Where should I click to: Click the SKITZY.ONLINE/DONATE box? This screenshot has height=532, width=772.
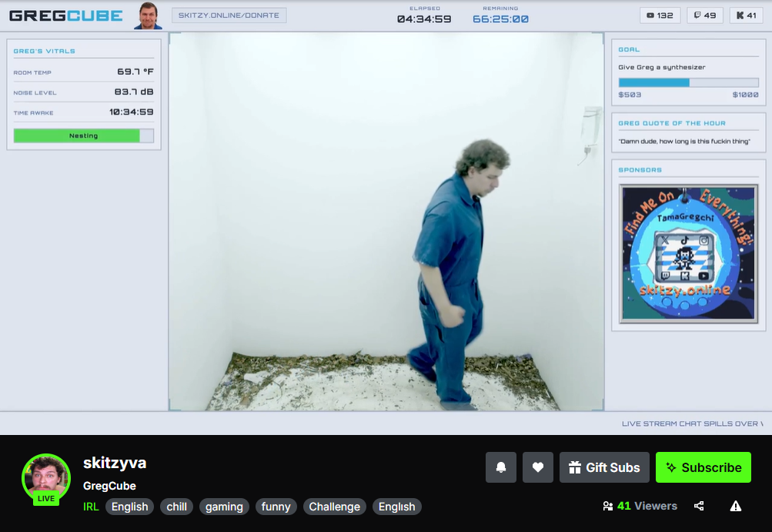coord(229,15)
